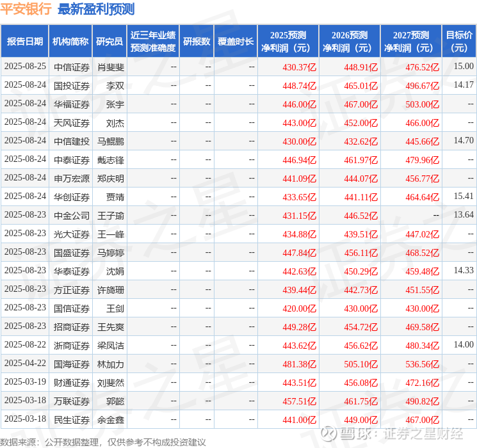Click analyst name 梁凤洁
This screenshot has width=477, height=448.
point(111,346)
